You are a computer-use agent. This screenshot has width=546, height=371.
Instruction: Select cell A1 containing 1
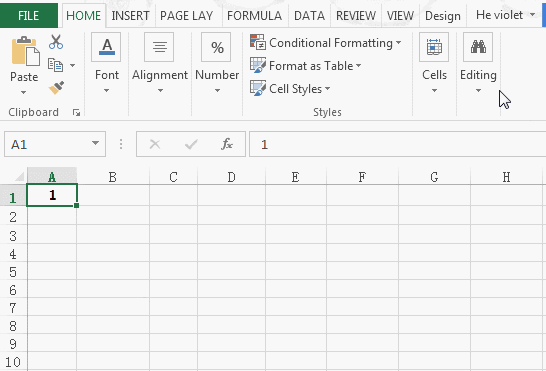[x=52, y=195]
